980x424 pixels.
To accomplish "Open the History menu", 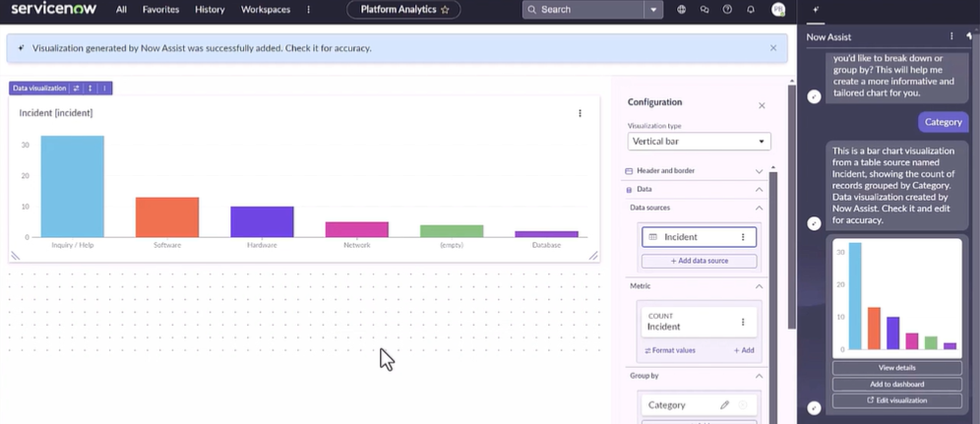I will pyautogui.click(x=210, y=10).
